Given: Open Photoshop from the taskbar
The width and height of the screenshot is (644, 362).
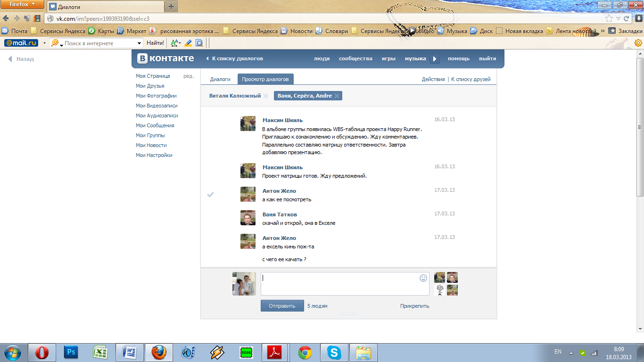Looking at the screenshot, I should click(x=71, y=352).
